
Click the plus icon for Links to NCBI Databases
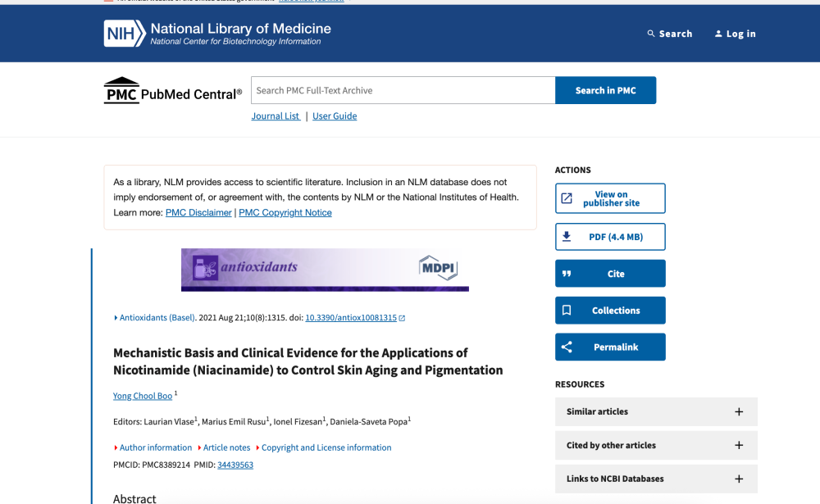[739, 479]
